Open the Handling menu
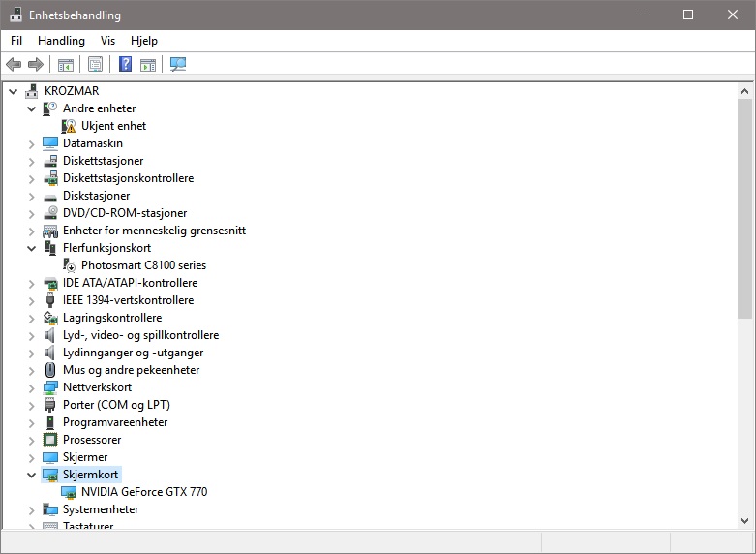 pyautogui.click(x=61, y=41)
